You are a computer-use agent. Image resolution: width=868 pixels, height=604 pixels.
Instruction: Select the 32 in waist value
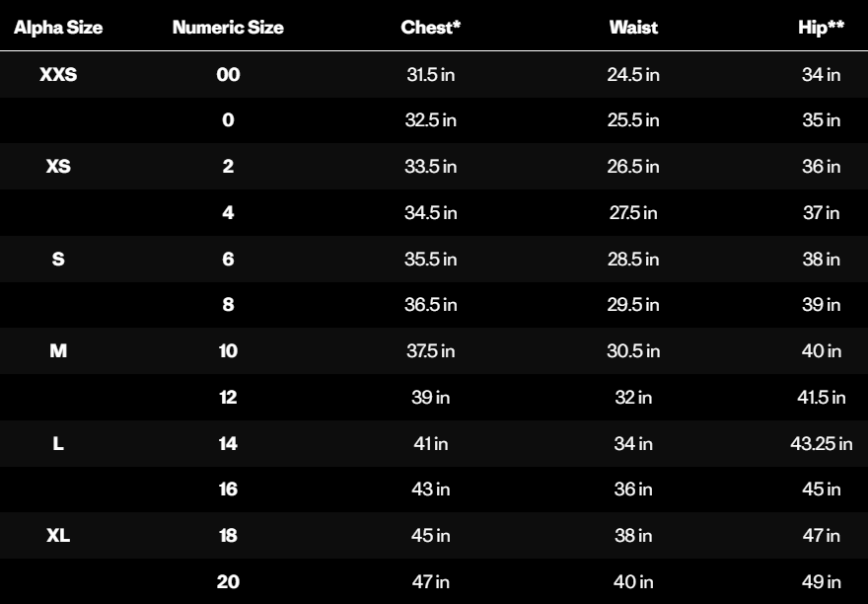(633, 398)
